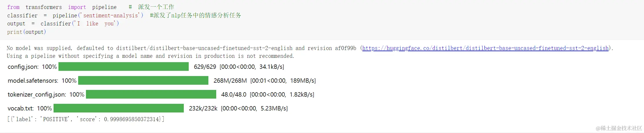Click the model.safetensors progress bar

(143, 81)
